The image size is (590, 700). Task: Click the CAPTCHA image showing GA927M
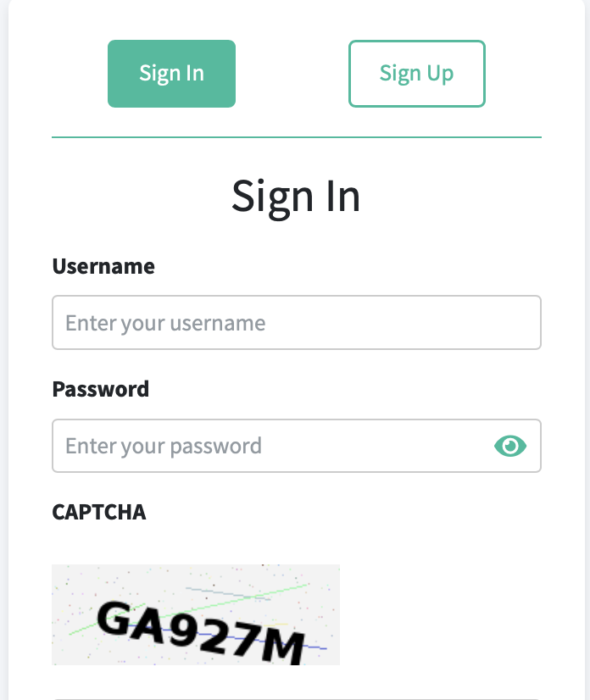pos(196,614)
